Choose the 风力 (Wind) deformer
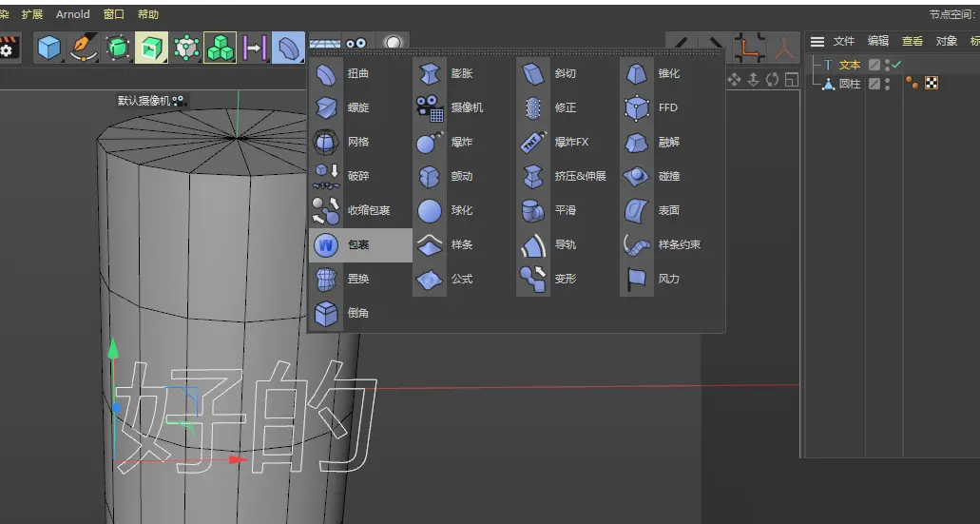This screenshot has width=980, height=524. (668, 280)
